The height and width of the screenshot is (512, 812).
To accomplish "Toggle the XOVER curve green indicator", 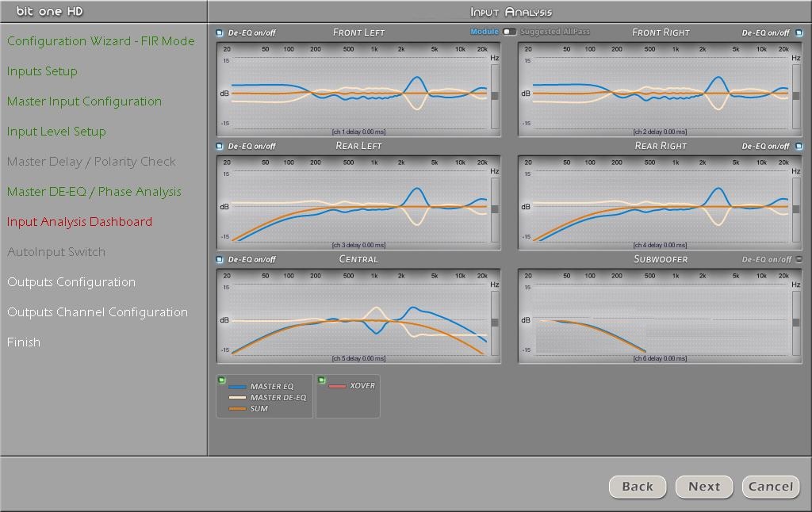I will click(x=321, y=380).
